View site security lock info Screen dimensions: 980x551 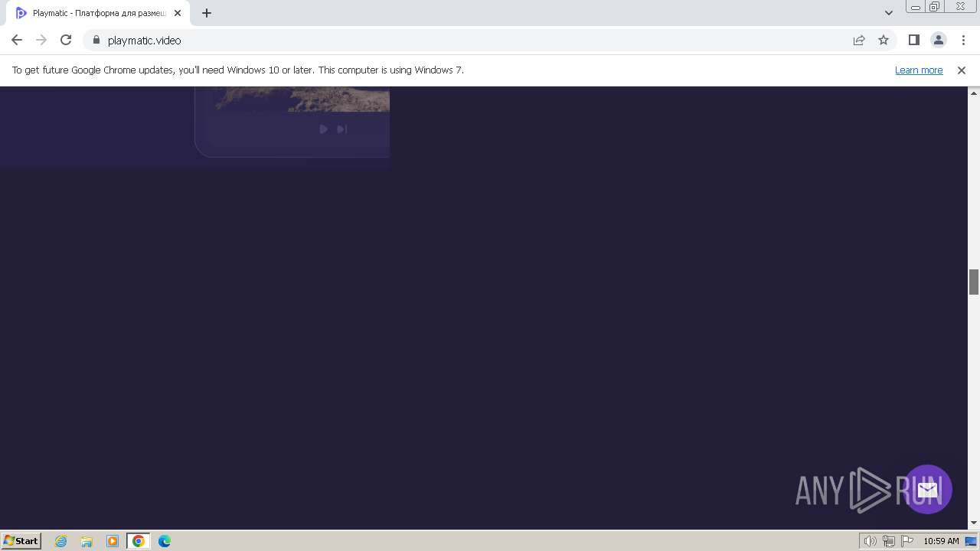[96, 40]
